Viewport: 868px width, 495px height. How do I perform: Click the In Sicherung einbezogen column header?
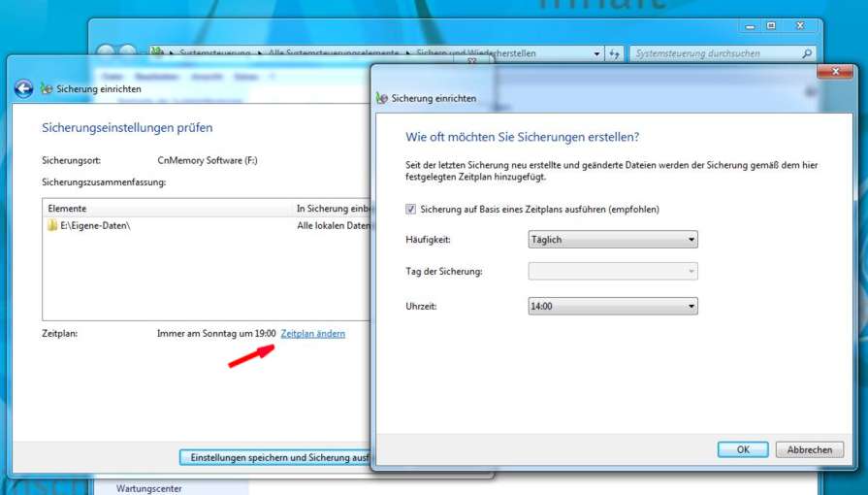(x=332, y=209)
